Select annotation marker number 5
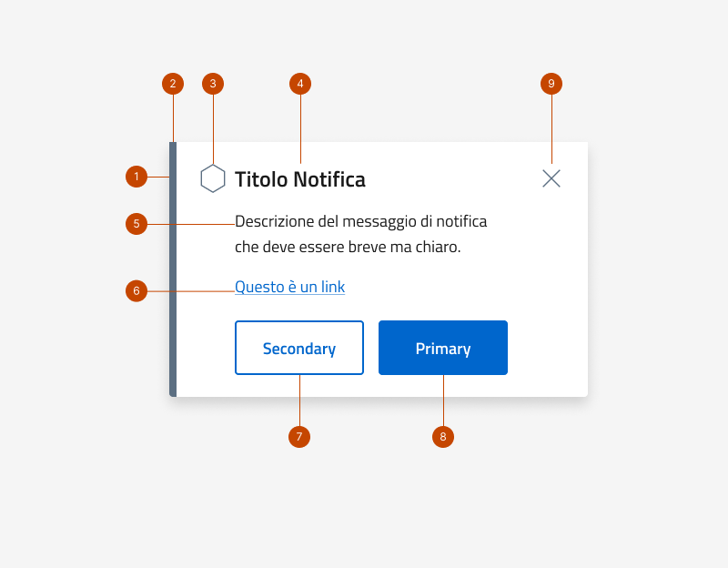Image resolution: width=728 pixels, height=568 pixels. point(137,224)
